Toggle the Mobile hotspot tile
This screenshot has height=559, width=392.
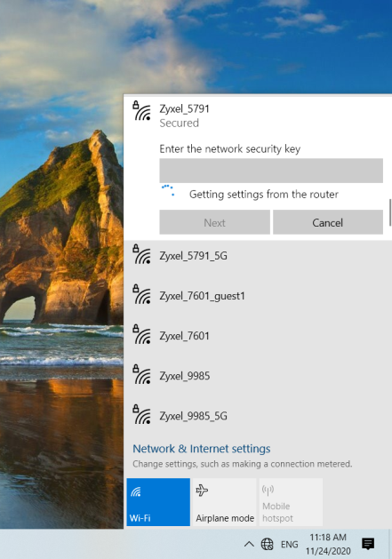pos(291,502)
